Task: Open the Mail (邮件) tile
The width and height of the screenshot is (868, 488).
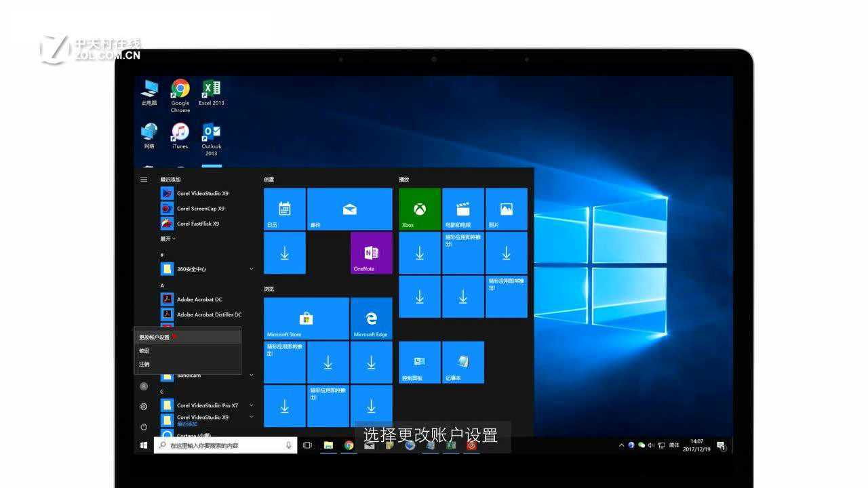Action: tap(350, 209)
